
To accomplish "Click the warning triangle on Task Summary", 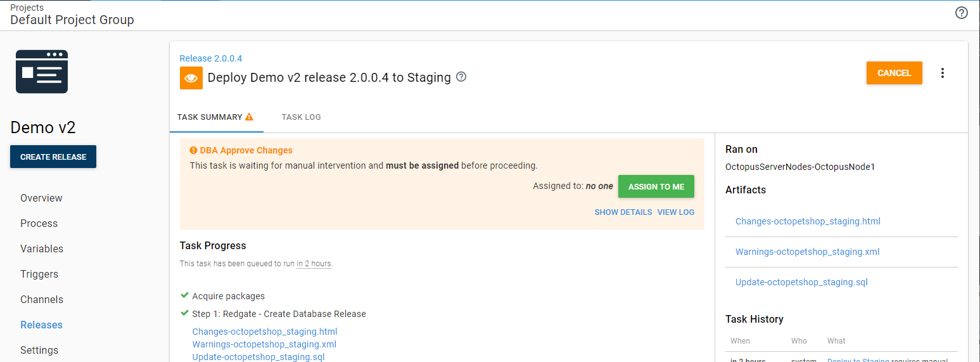I will 249,117.
